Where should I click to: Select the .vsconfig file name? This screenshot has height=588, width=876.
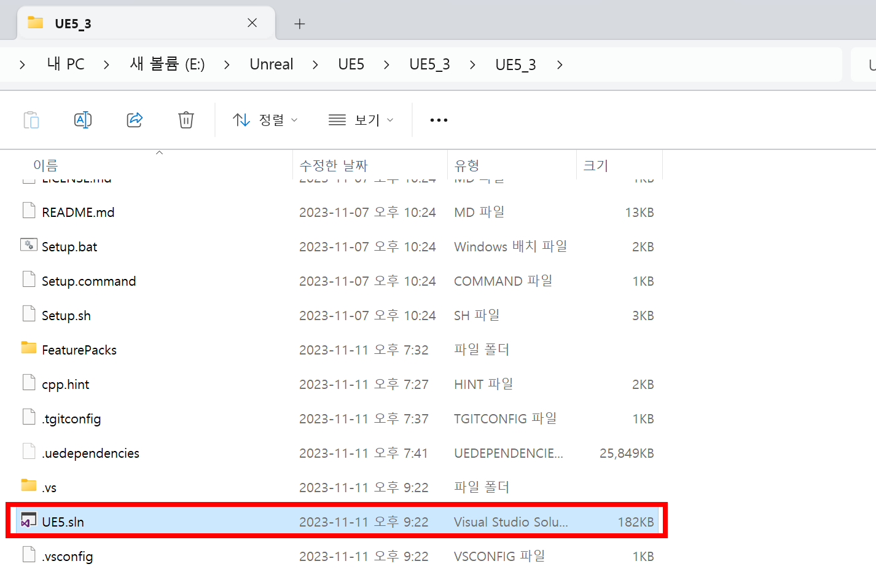(68, 557)
